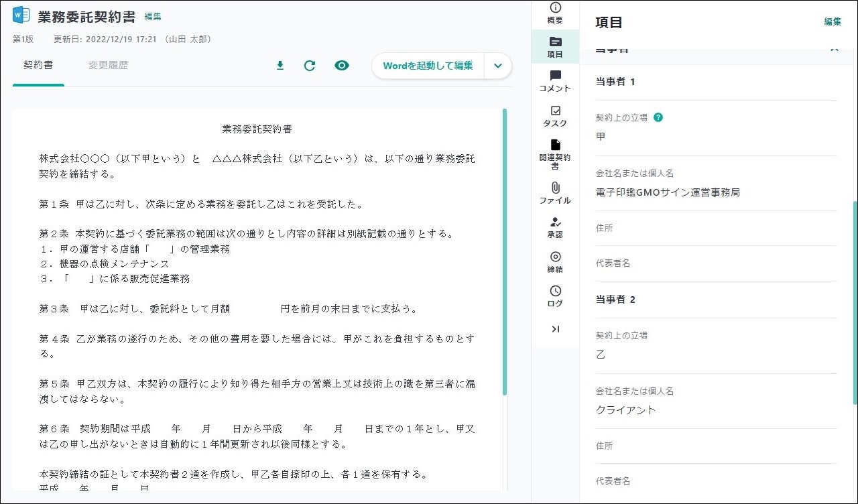This screenshot has height=504, width=858.
Task: Open the コメント panel
Action: 555,81
